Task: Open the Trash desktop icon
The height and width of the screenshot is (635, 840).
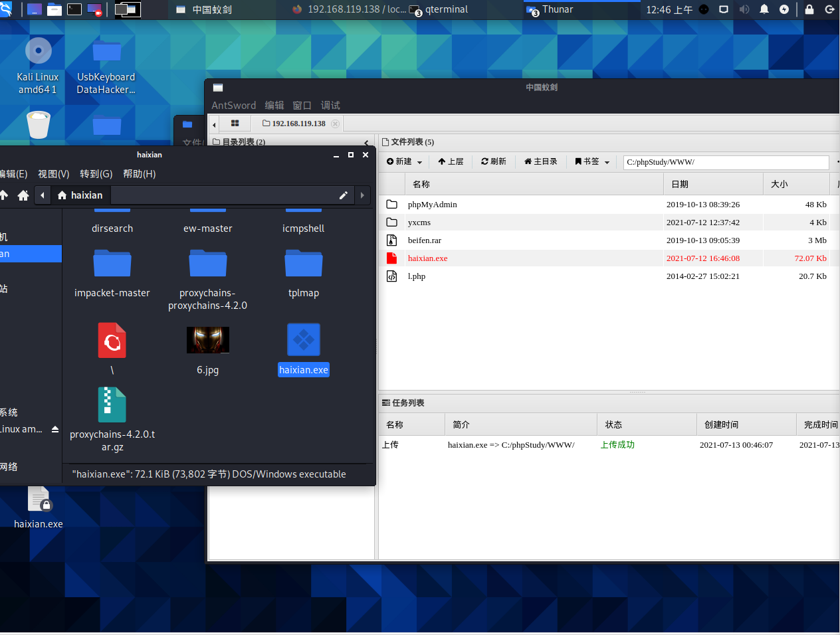Action: pyautogui.click(x=39, y=124)
